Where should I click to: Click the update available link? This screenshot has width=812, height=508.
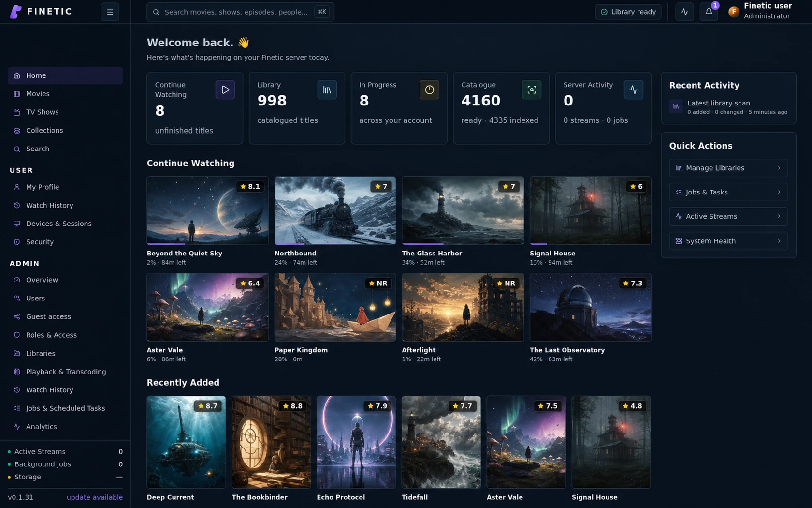point(95,497)
